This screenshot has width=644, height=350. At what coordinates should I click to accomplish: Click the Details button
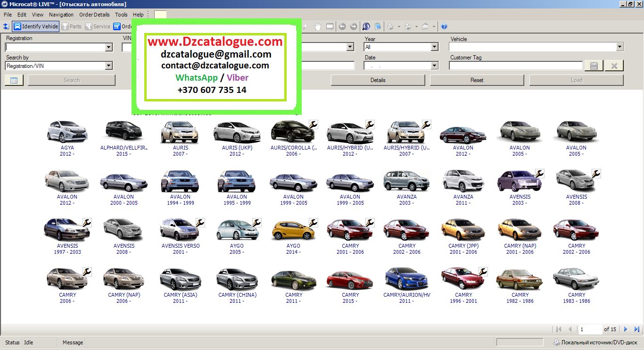(378, 80)
